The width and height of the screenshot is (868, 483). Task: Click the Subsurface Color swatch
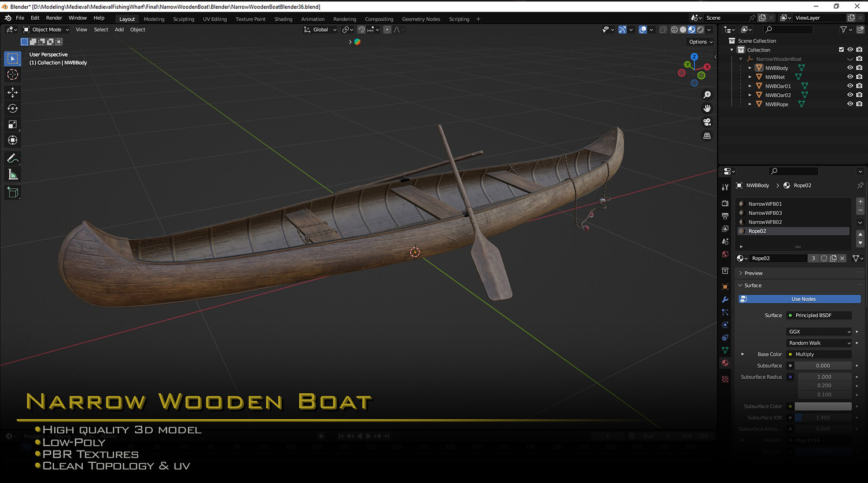823,407
